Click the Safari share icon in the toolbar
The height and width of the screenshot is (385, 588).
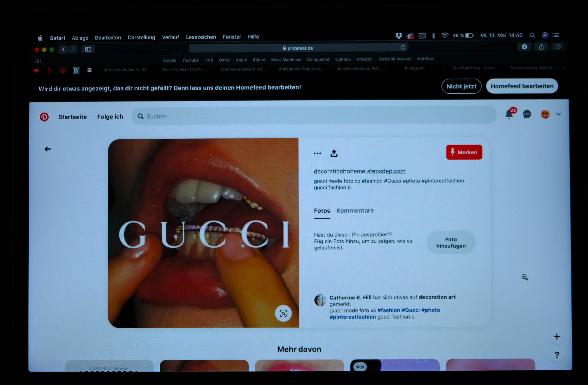[541, 47]
